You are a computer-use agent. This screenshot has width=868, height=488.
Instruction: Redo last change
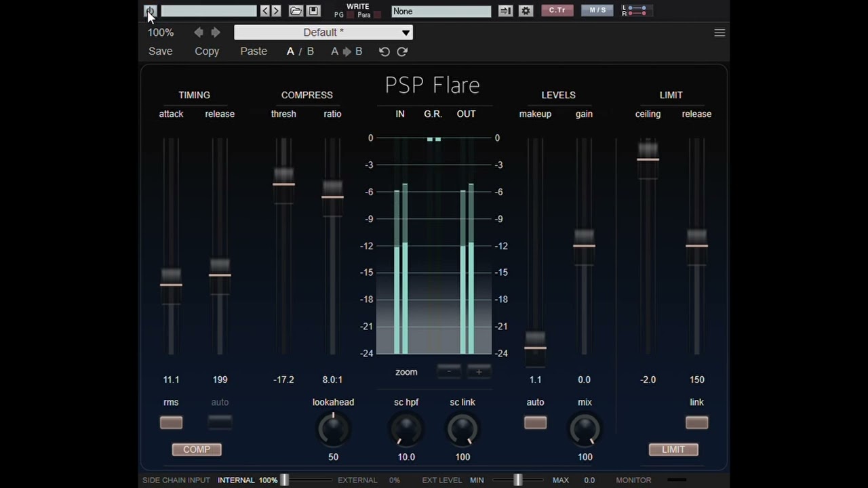tap(402, 52)
